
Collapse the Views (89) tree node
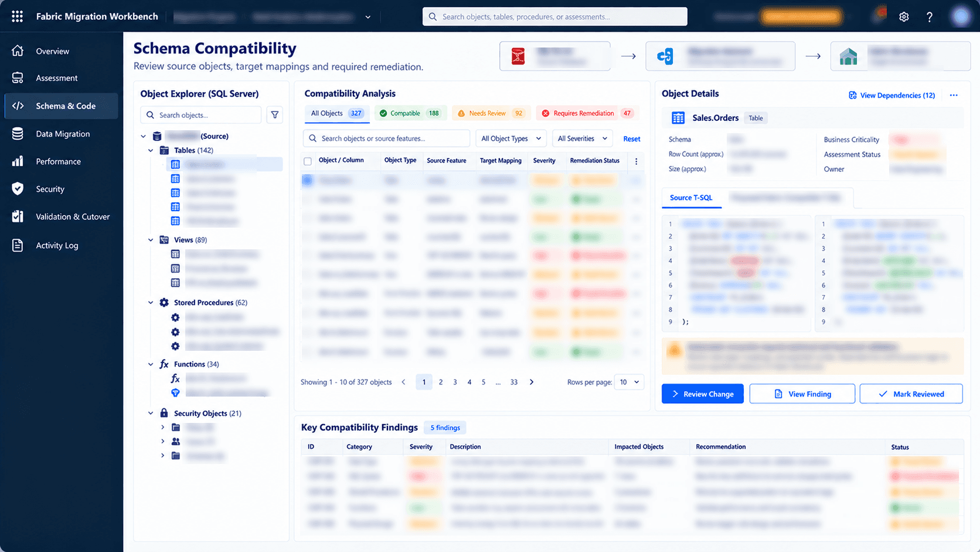pos(151,240)
